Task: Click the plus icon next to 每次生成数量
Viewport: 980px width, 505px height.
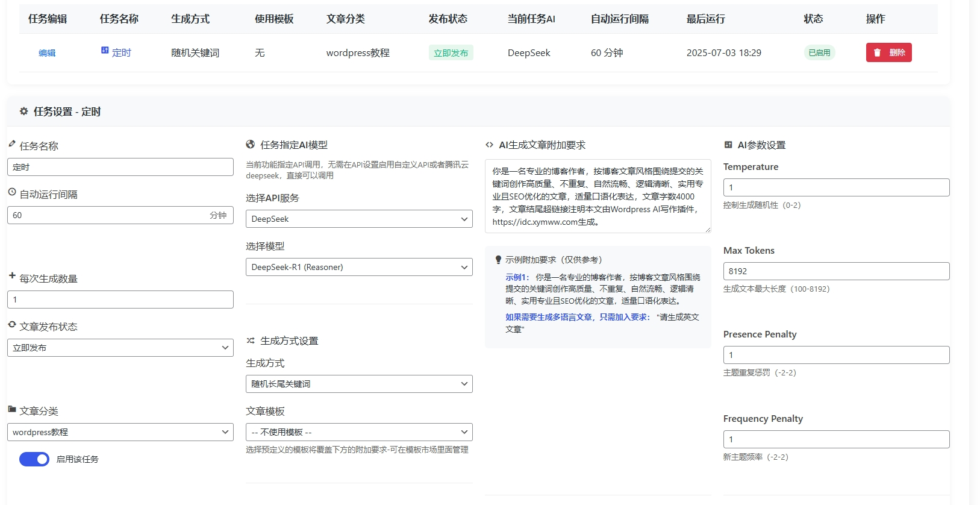Action: (12, 276)
